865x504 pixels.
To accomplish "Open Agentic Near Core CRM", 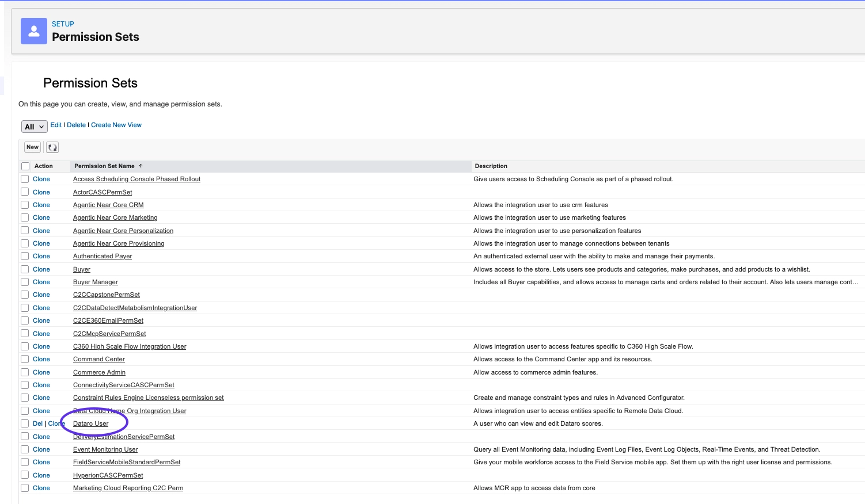I will [x=108, y=205].
